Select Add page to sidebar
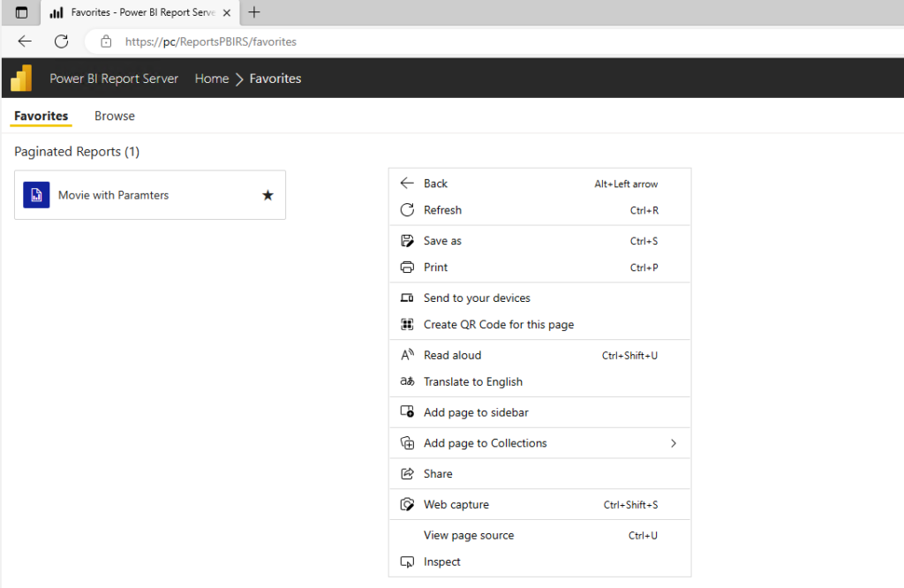 [539, 412]
